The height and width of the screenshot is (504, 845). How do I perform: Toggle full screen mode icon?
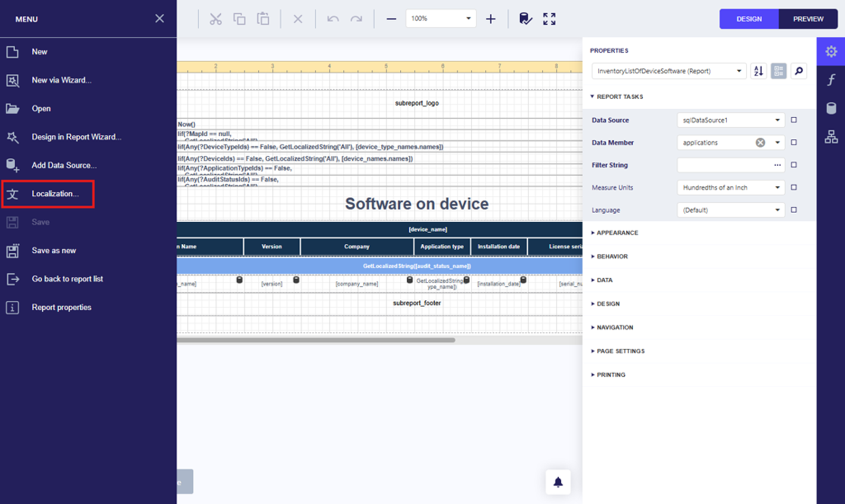(x=549, y=19)
